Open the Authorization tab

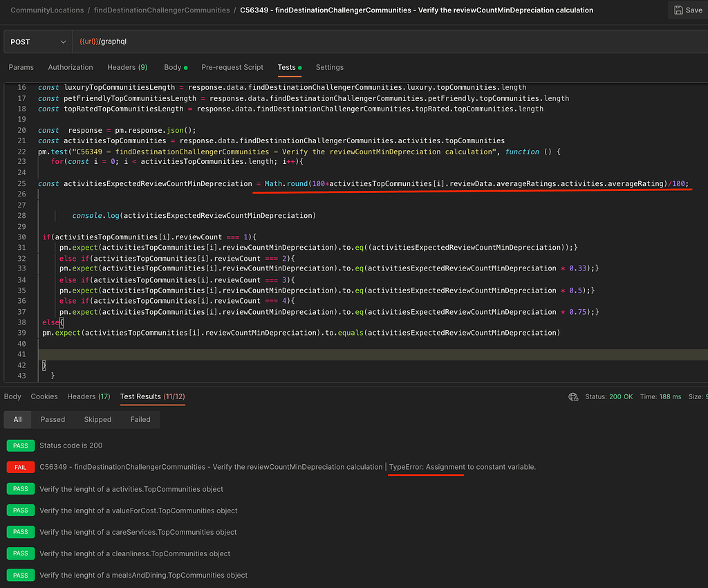[x=71, y=68]
